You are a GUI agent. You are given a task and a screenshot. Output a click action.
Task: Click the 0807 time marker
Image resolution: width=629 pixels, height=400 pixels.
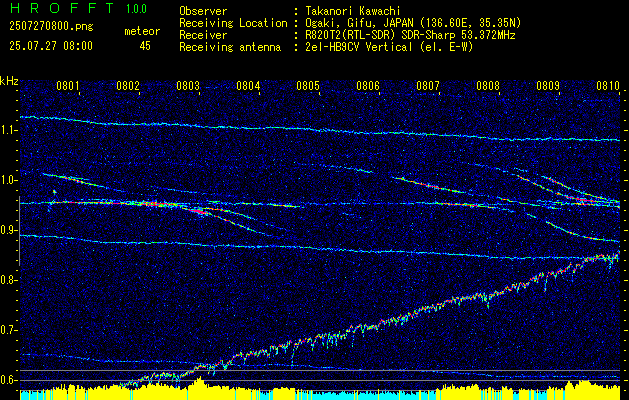(x=428, y=86)
